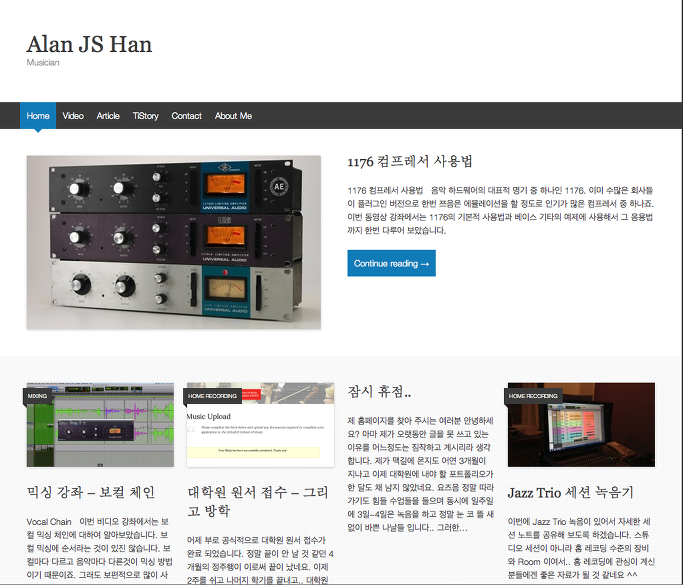Open the About Me page
Viewport: 683px width, 585px height.
point(233,115)
